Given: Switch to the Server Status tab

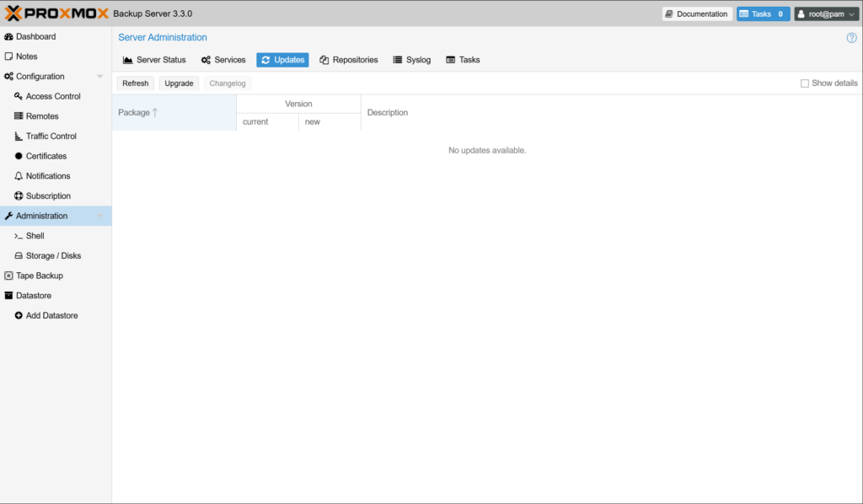Looking at the screenshot, I should pyautogui.click(x=154, y=60).
